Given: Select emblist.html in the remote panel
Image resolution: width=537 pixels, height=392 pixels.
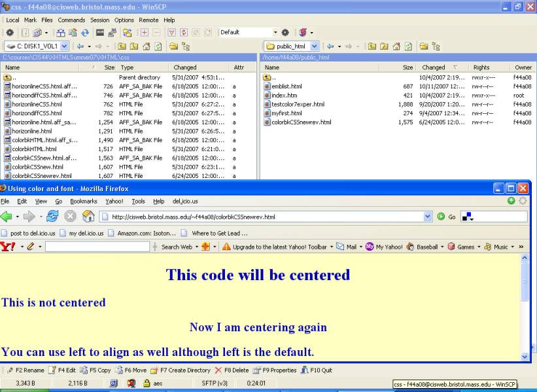Looking at the screenshot, I should [286, 86].
